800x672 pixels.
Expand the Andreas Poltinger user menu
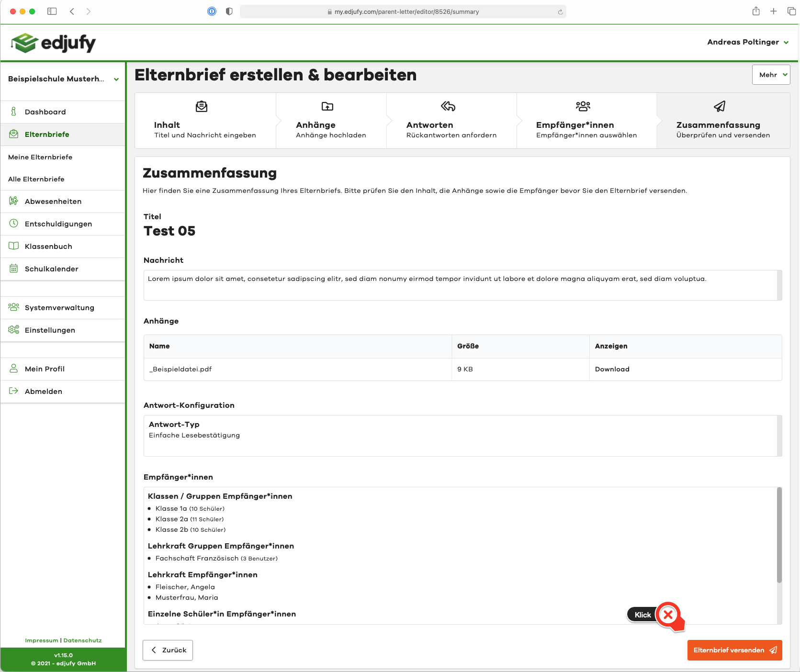(748, 42)
